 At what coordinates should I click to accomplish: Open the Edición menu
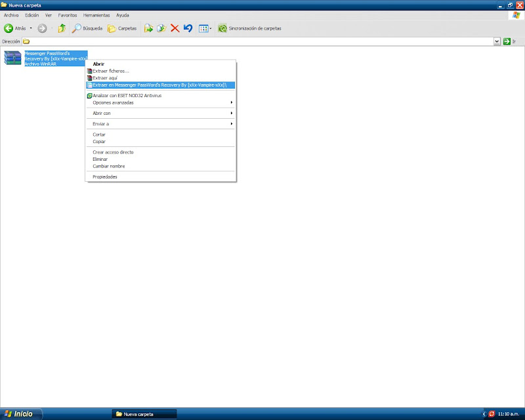[31, 15]
